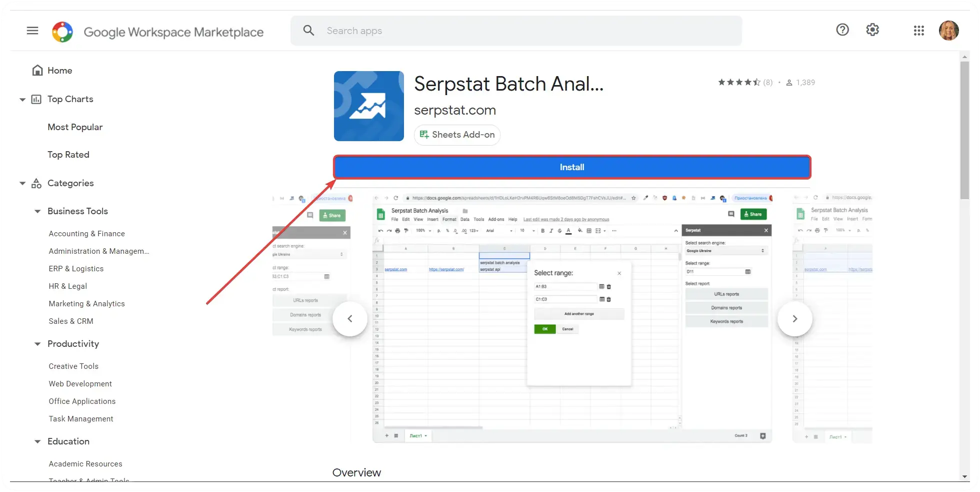Show previous screenshot in carousel
Image resolution: width=980 pixels, height=492 pixels.
(350, 319)
